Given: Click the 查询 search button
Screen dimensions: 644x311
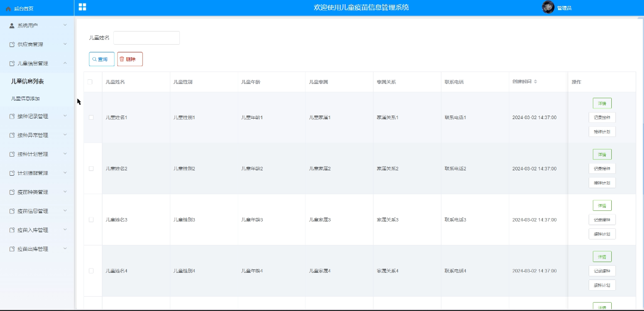Looking at the screenshot, I should 101,59.
